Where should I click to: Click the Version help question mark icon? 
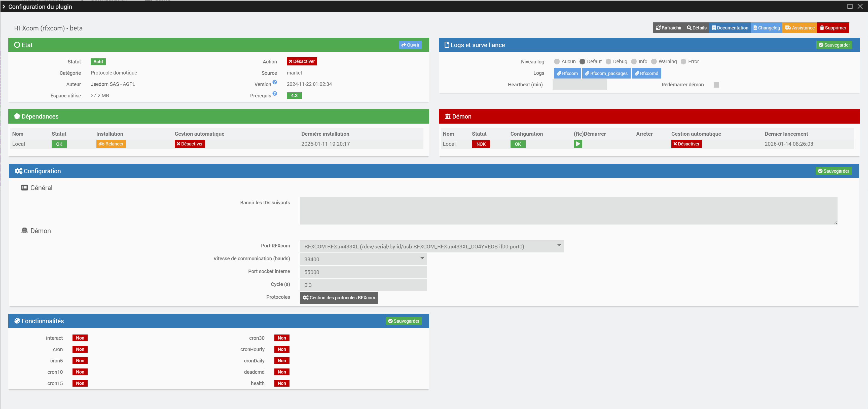click(275, 82)
